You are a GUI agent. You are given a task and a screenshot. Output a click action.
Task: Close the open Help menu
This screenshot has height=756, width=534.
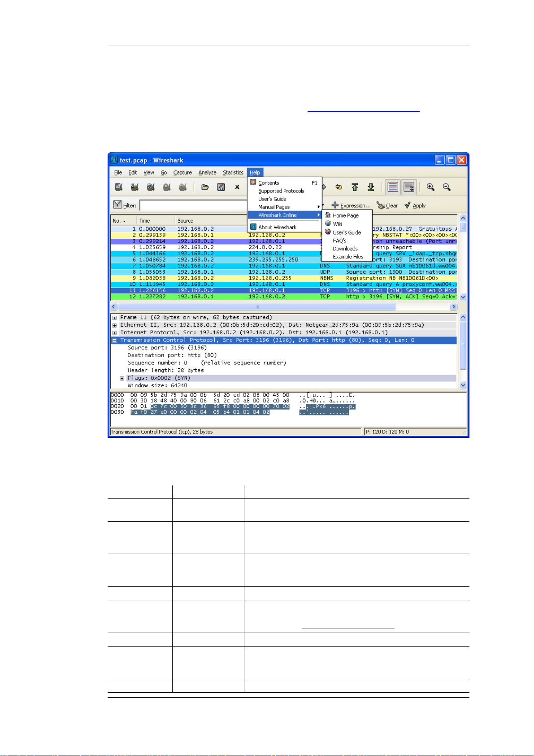pyautogui.click(x=255, y=172)
